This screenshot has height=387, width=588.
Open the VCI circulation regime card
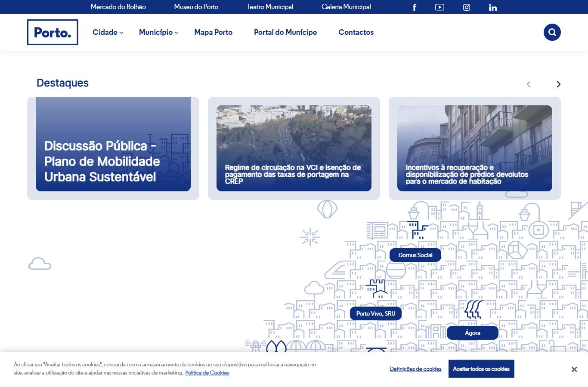click(x=294, y=148)
